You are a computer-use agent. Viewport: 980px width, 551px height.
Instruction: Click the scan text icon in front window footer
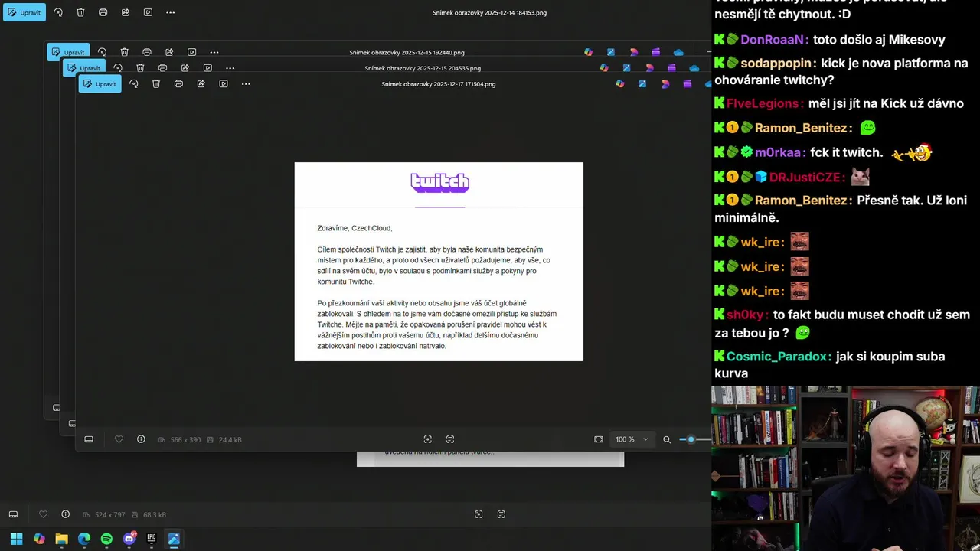(450, 439)
